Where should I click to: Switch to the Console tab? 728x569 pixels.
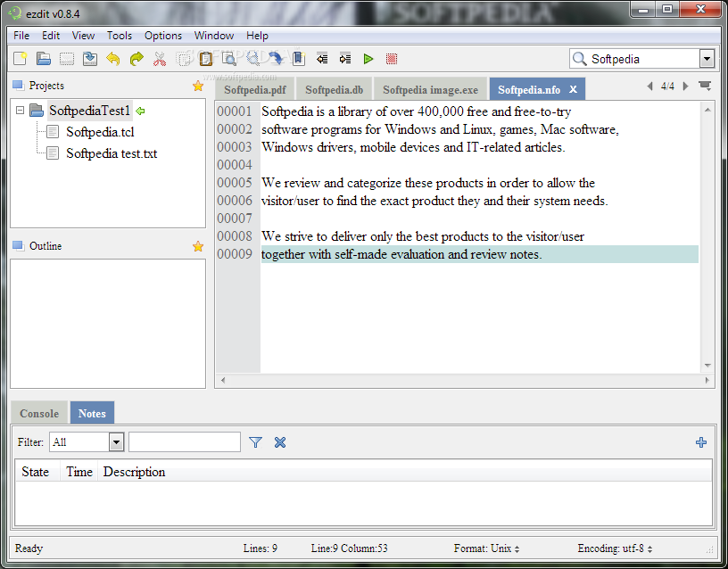coord(39,413)
